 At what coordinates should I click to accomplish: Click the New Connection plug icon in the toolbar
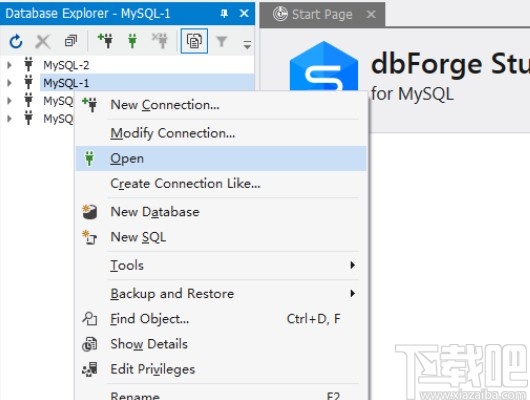105,41
